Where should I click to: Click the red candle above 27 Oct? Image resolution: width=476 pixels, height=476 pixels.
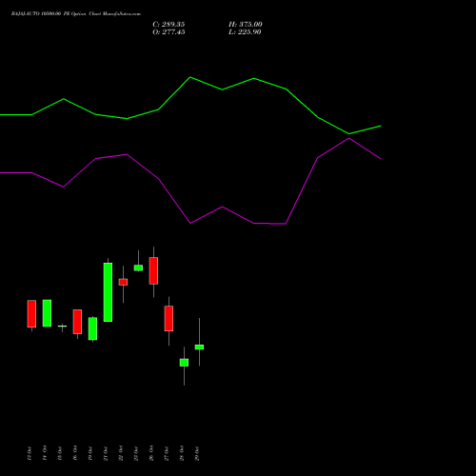[169, 318]
